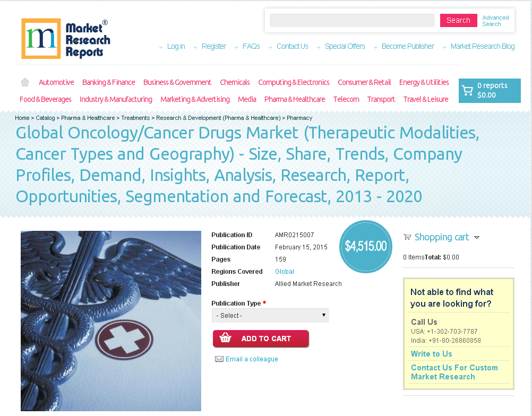Open the - Select - combo box arrow
This screenshot has width=532, height=416.
click(323, 315)
